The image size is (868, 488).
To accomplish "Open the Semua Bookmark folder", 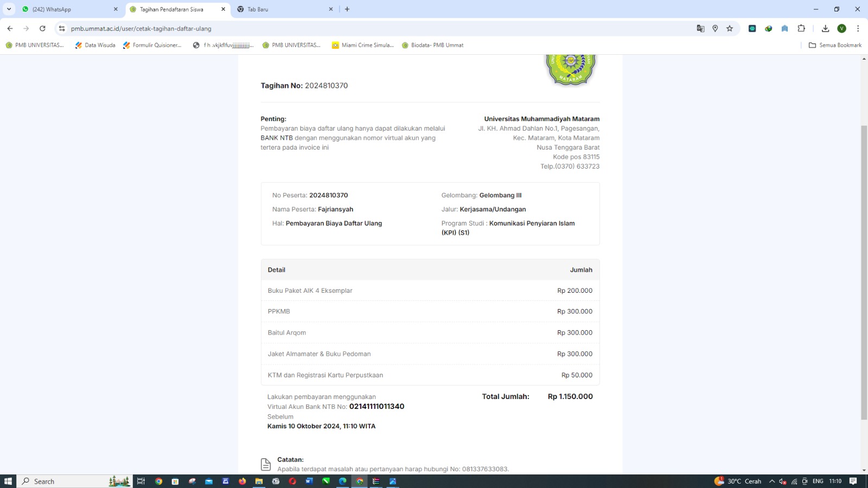I will [835, 46].
